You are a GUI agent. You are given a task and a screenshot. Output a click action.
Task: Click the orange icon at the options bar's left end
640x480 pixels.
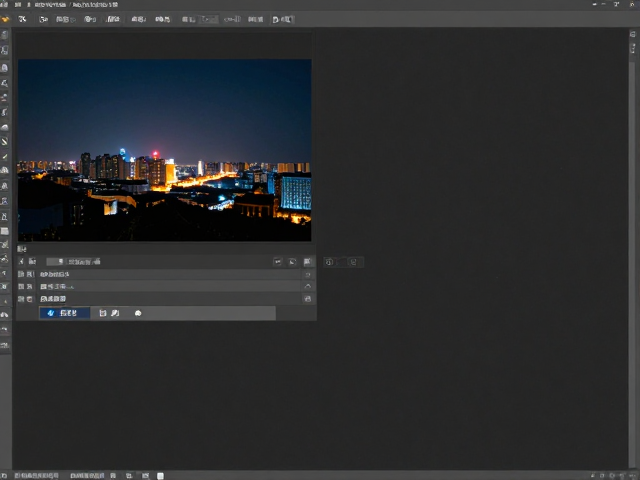point(5,19)
